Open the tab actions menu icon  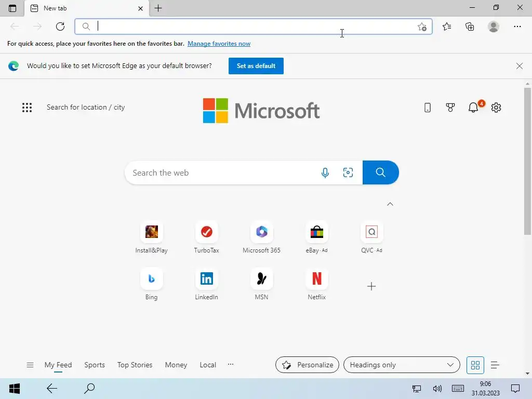(12, 8)
